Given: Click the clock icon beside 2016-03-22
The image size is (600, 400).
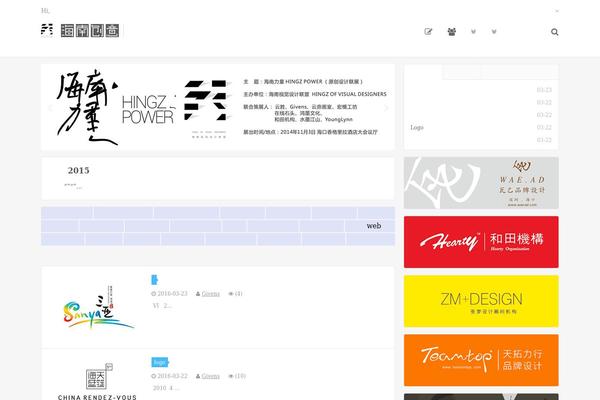Looking at the screenshot, I should click(153, 376).
